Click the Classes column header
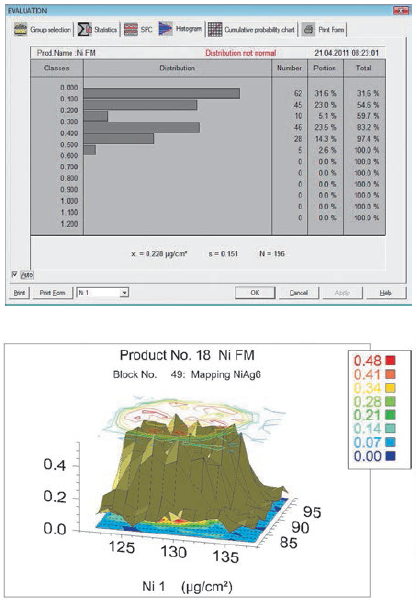417x606 pixels. (x=57, y=68)
